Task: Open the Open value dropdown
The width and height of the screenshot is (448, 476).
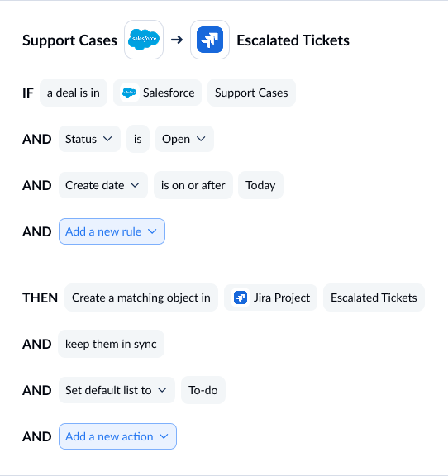Action: (x=184, y=139)
